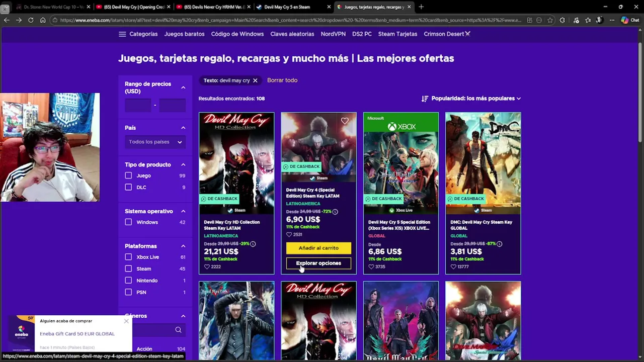Open the Todos los países dropdown
The image size is (644, 362).
pyautogui.click(x=155, y=142)
